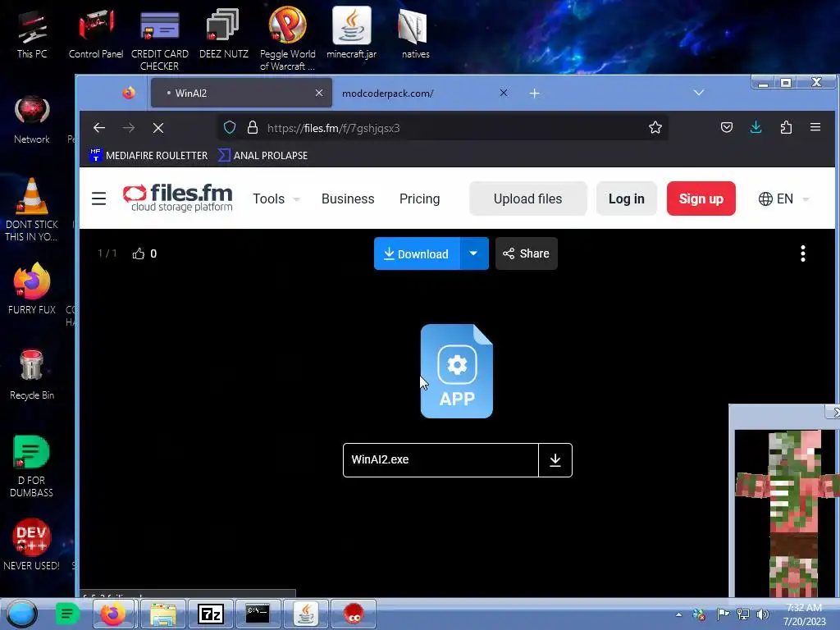Click the blue Download button
840x630 pixels.
[x=417, y=253]
